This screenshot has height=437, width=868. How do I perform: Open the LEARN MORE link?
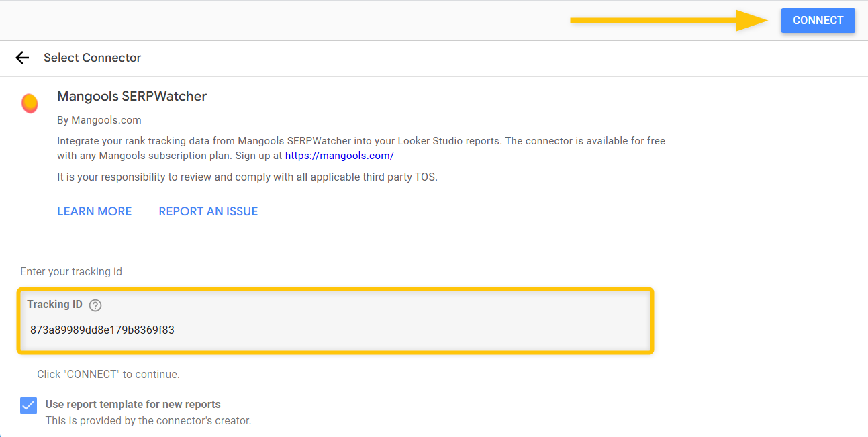94,211
